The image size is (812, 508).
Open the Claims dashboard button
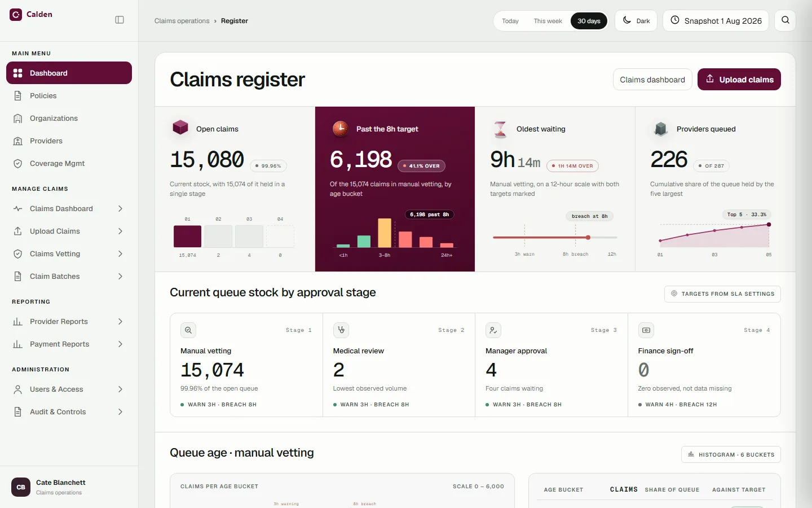652,80
